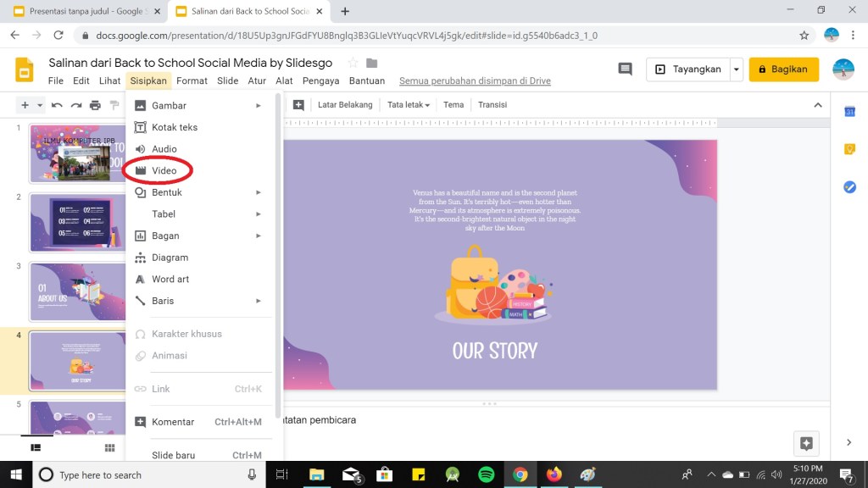Click the print icon in toolbar

click(x=95, y=105)
